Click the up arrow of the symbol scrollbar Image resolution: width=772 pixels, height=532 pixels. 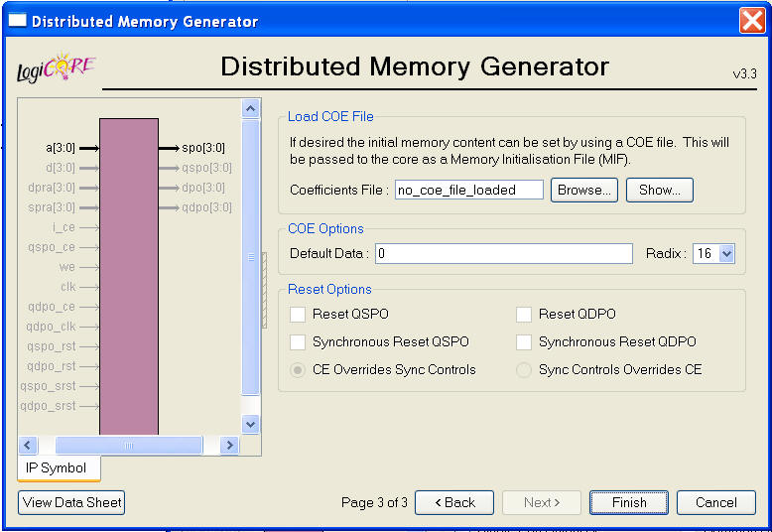click(251, 108)
